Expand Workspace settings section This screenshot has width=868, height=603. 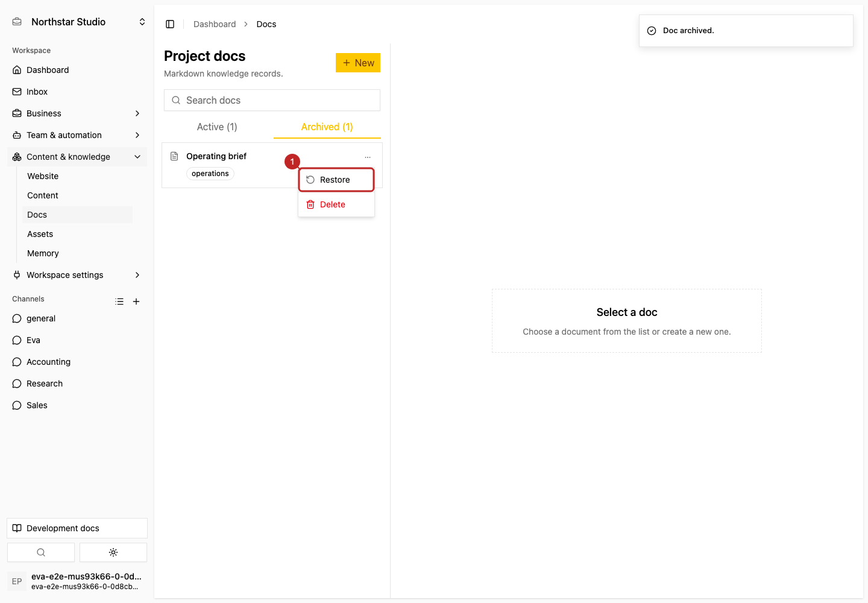77,275
